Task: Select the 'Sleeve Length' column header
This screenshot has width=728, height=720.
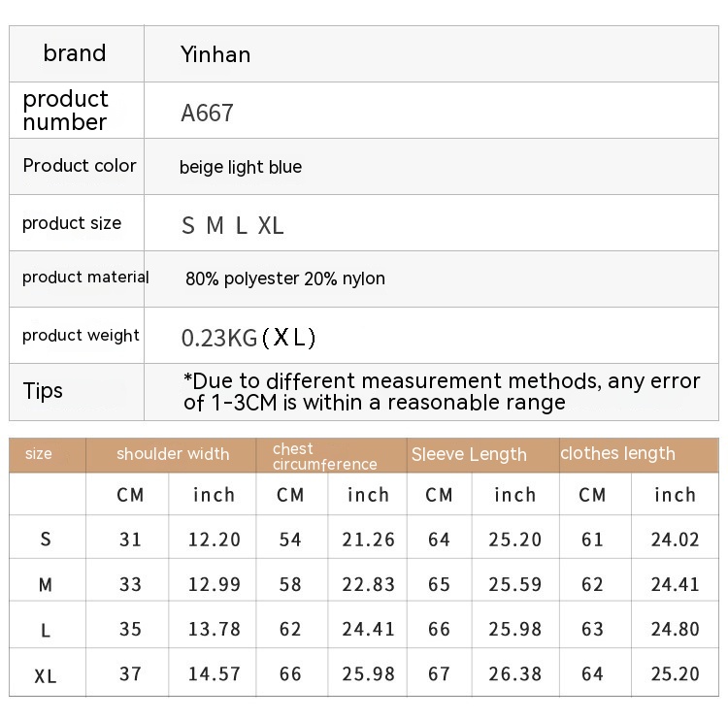Action: coord(469,454)
